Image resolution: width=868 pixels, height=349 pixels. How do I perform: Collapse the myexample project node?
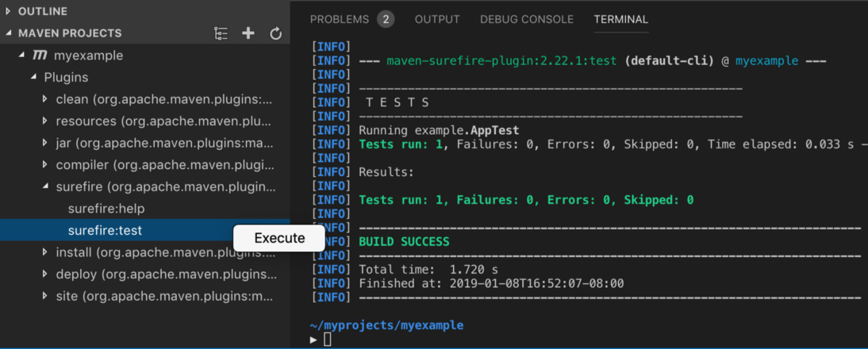(x=22, y=56)
